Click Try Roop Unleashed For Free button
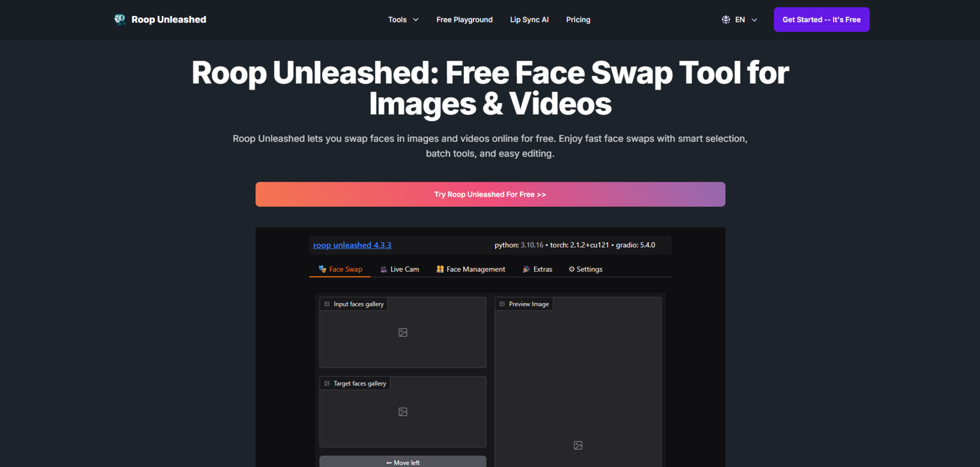 click(490, 194)
